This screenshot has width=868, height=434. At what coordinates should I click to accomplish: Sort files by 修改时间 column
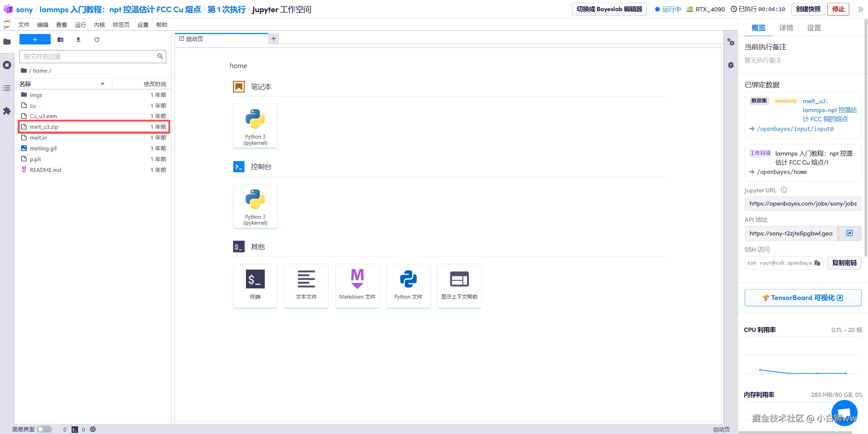(155, 84)
